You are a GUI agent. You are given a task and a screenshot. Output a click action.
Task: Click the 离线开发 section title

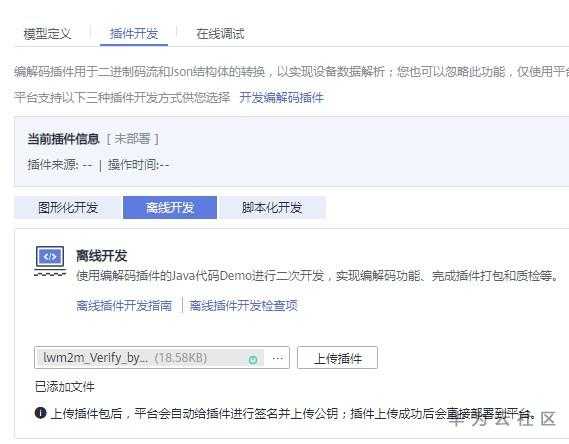102,256
